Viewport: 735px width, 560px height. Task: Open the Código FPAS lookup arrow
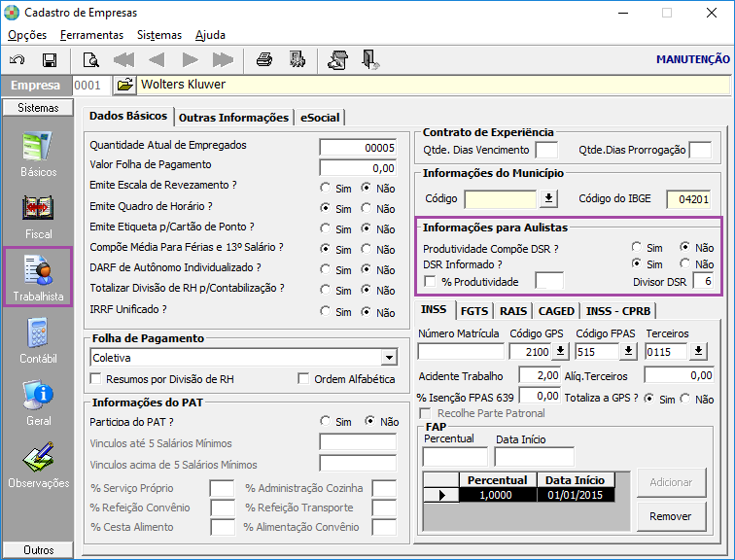(628, 352)
